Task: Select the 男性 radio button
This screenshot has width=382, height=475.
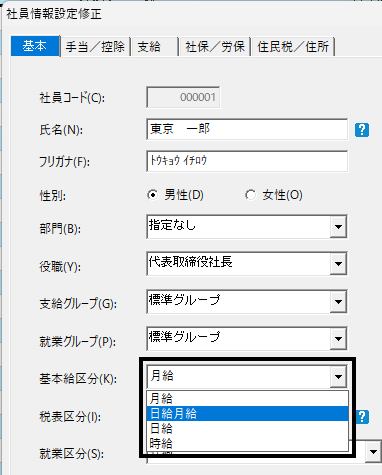Action: (152, 195)
